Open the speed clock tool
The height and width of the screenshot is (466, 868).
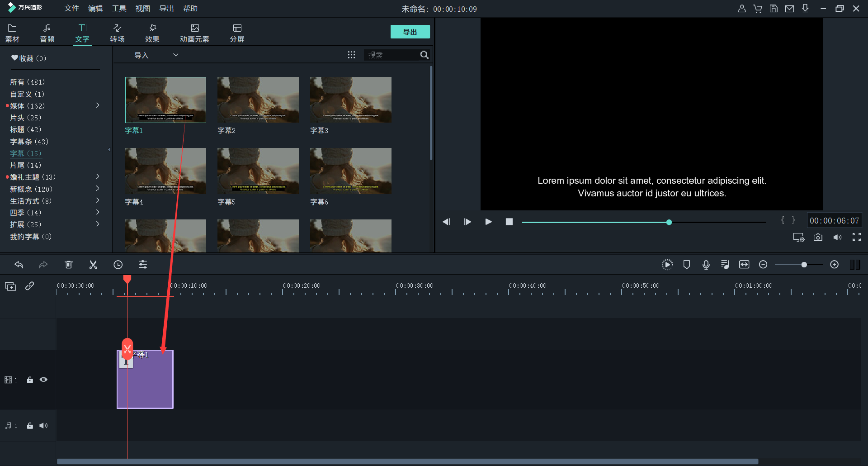(118, 265)
